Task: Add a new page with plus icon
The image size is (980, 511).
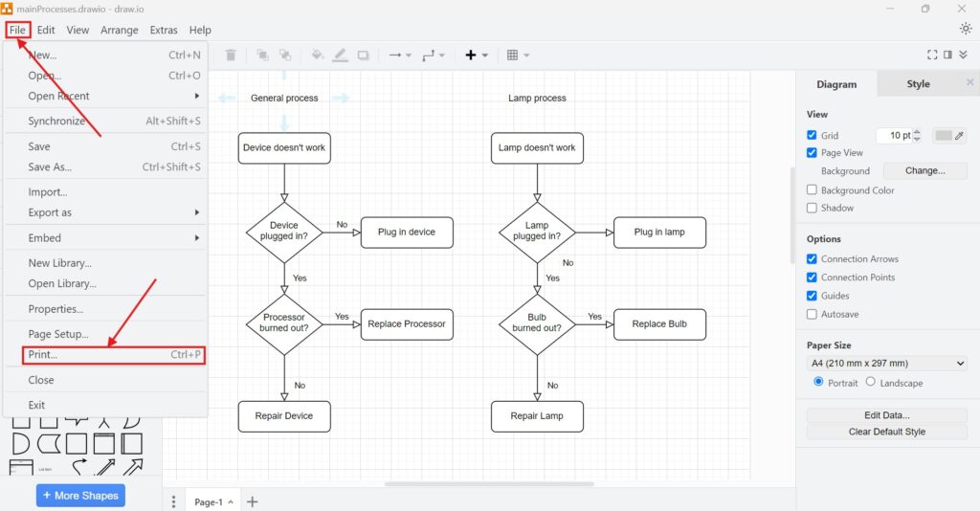Action: click(253, 501)
